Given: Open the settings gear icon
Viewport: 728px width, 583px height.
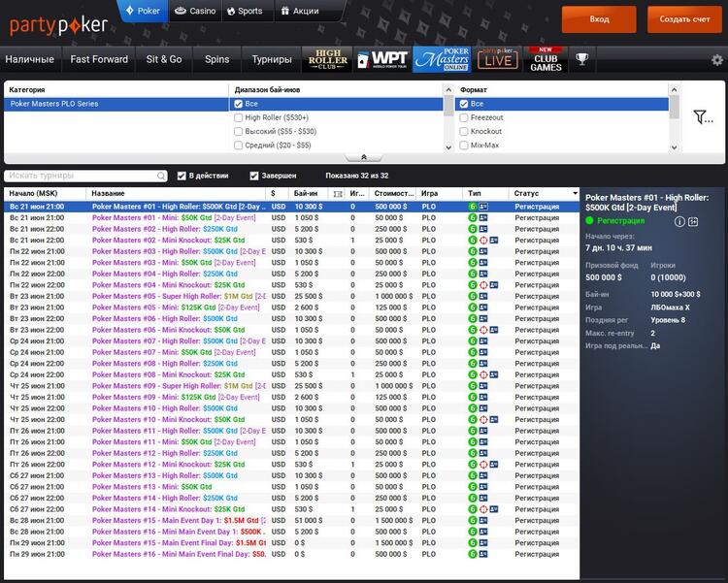Looking at the screenshot, I should pos(717,60).
